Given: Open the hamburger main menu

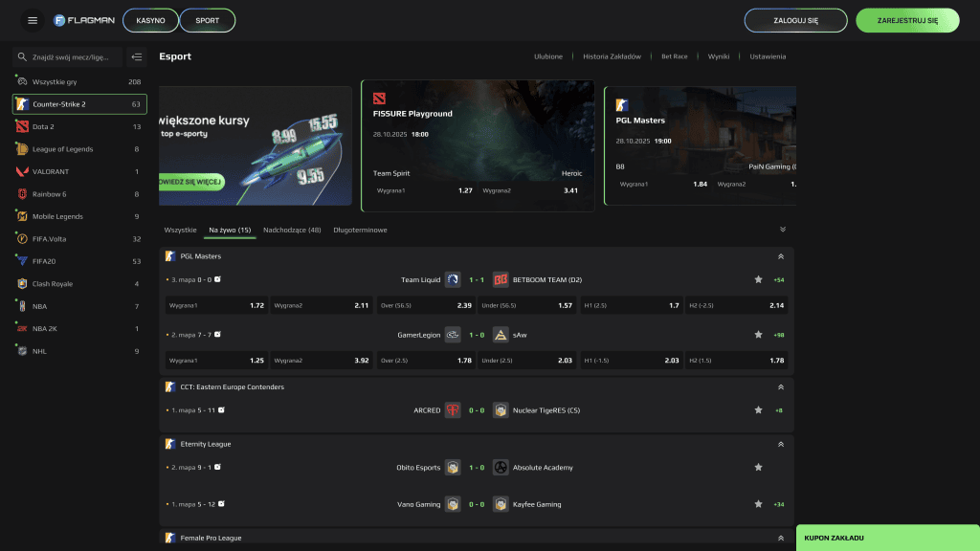Looking at the screenshot, I should (x=33, y=20).
